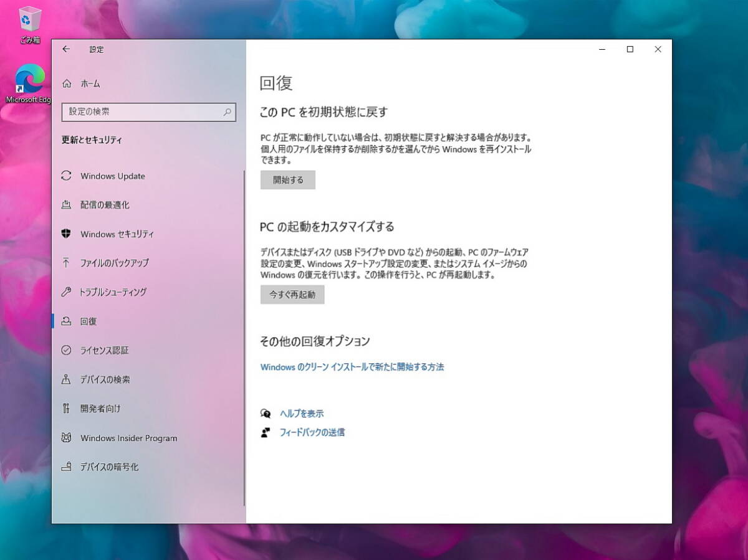
Task: Click 開始する to reset this PC
Action: tap(288, 180)
